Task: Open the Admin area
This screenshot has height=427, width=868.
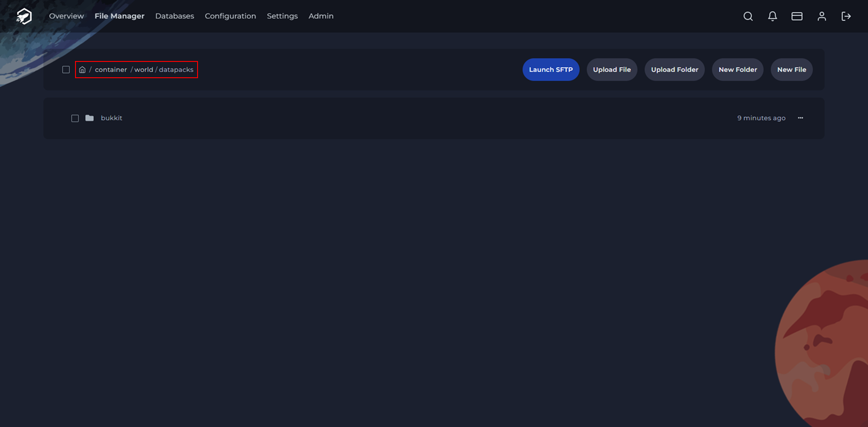Action: (x=321, y=16)
